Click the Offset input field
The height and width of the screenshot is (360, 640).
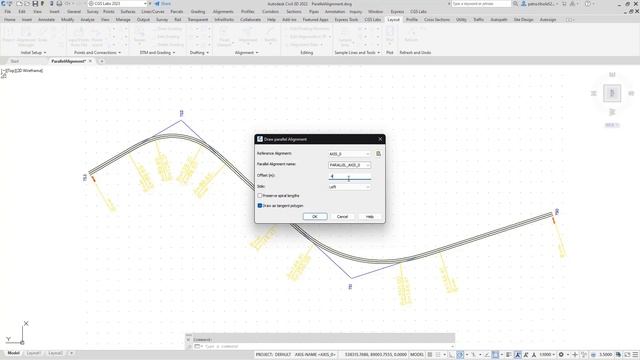click(349, 176)
